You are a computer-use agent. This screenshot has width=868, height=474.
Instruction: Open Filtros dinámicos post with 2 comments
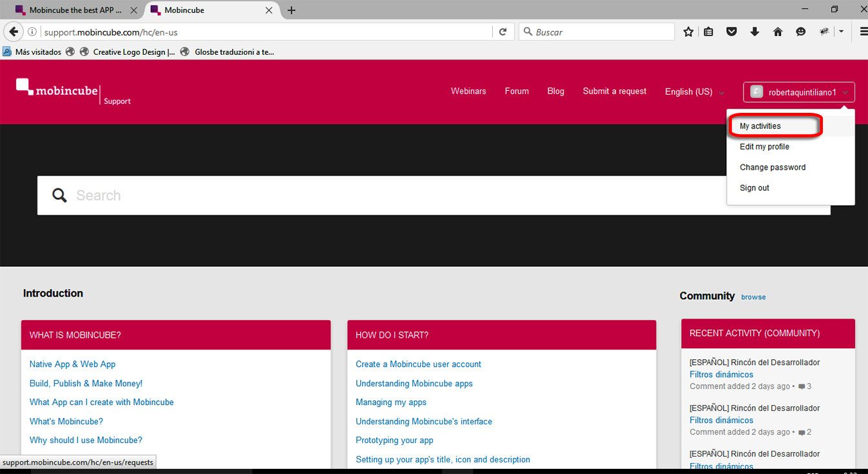(x=721, y=420)
